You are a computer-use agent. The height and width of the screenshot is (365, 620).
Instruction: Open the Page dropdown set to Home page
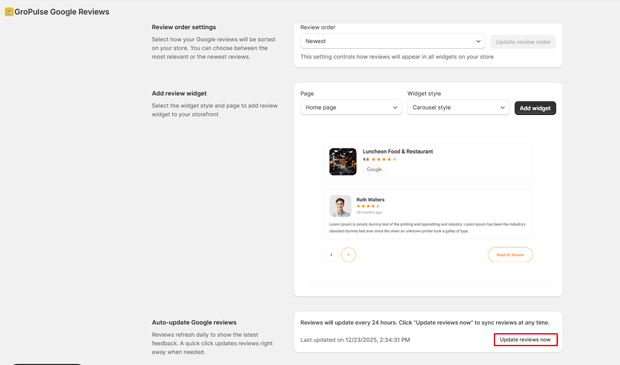click(351, 108)
